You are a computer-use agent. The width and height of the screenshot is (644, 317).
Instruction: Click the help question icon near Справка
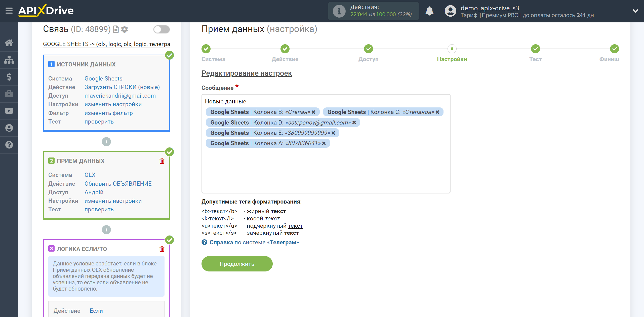pyautogui.click(x=204, y=242)
